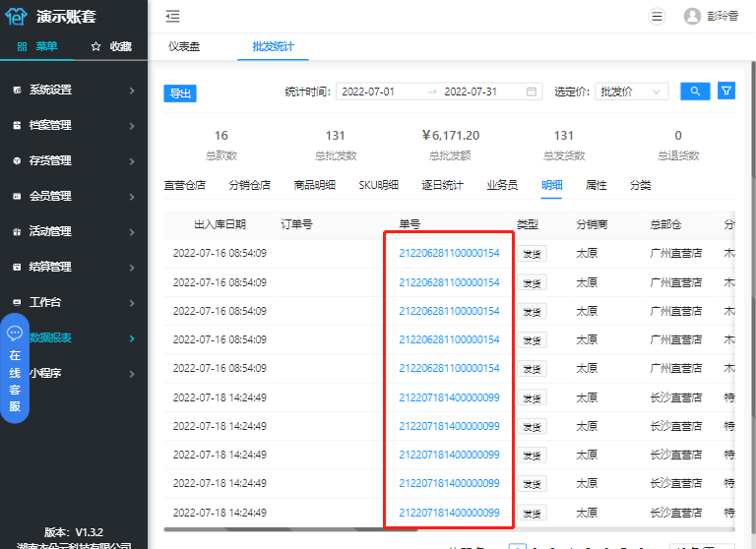Click the 系统设置 sidebar icon
The height and width of the screenshot is (549, 756).
click(17, 91)
